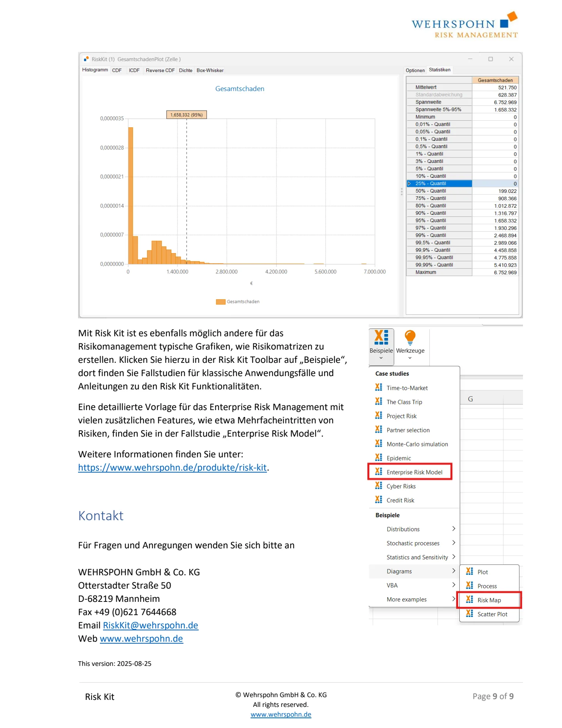Expand the Statistics and Sensitivity submenu arrow
This screenshot has width=562, height=728.
click(454, 557)
